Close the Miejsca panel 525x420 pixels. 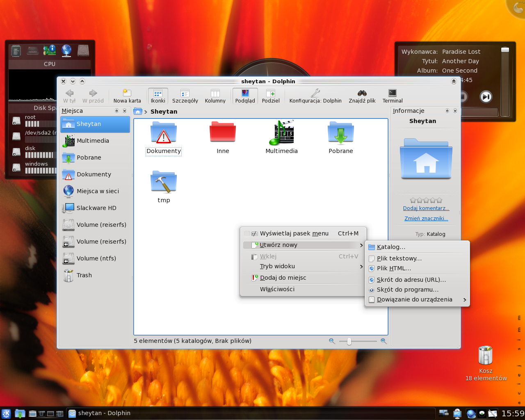tap(125, 111)
